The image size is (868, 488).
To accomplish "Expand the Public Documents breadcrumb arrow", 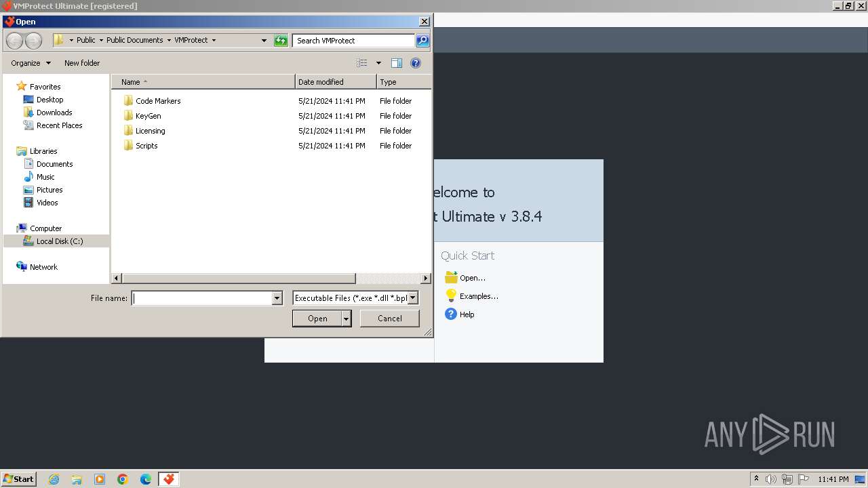I will click(169, 40).
